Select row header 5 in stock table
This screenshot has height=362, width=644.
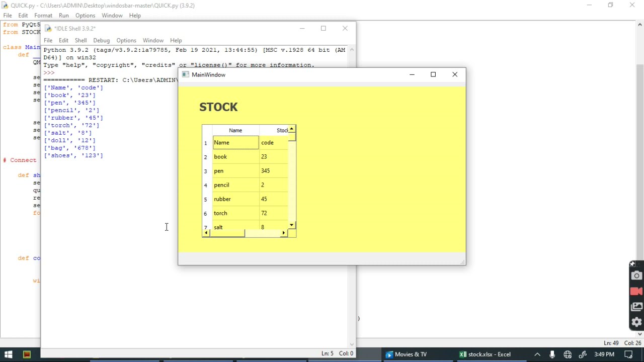(207, 199)
